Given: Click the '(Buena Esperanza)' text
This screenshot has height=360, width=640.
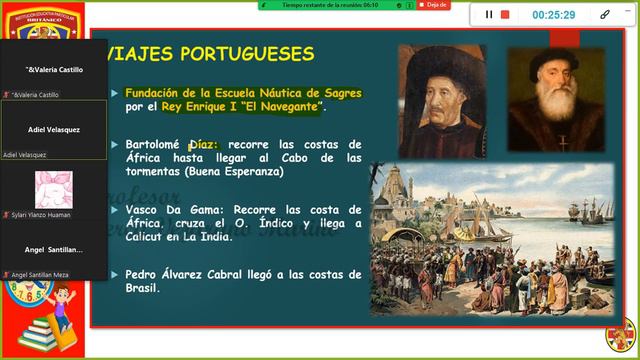Looking at the screenshot, I should (x=234, y=171).
